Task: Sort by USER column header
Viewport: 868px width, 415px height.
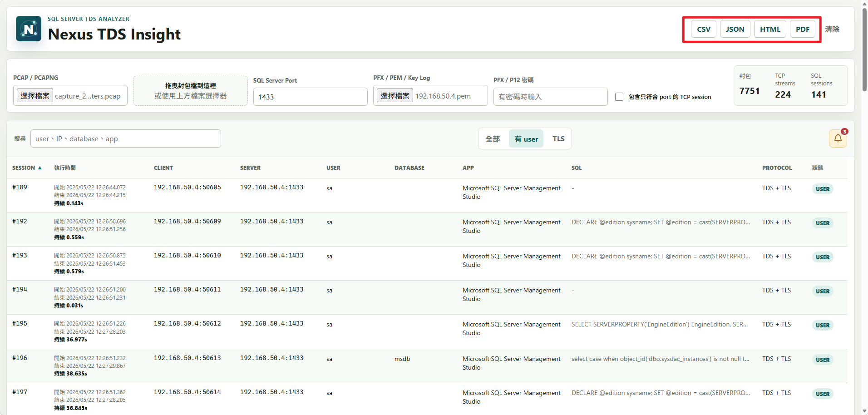Action: pos(333,168)
